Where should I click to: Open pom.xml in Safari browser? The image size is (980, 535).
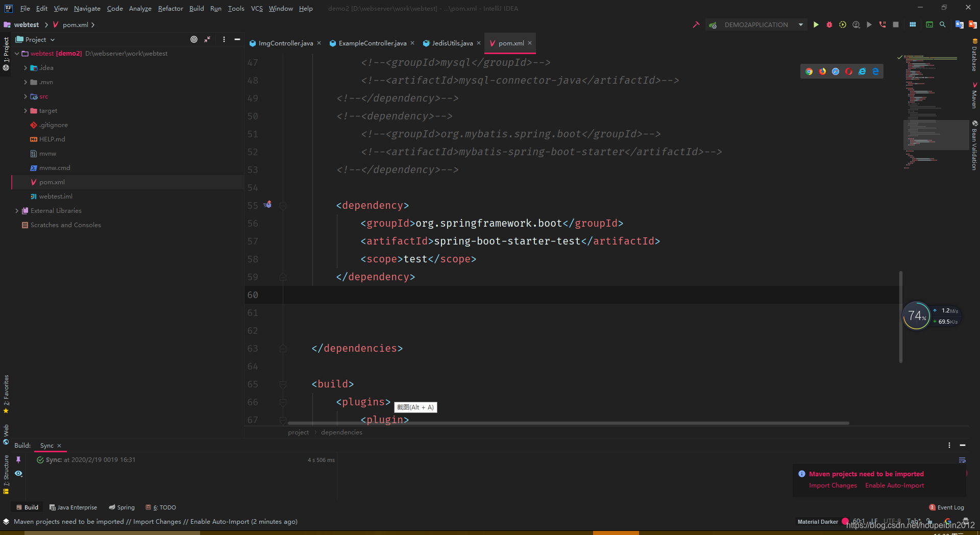click(836, 71)
